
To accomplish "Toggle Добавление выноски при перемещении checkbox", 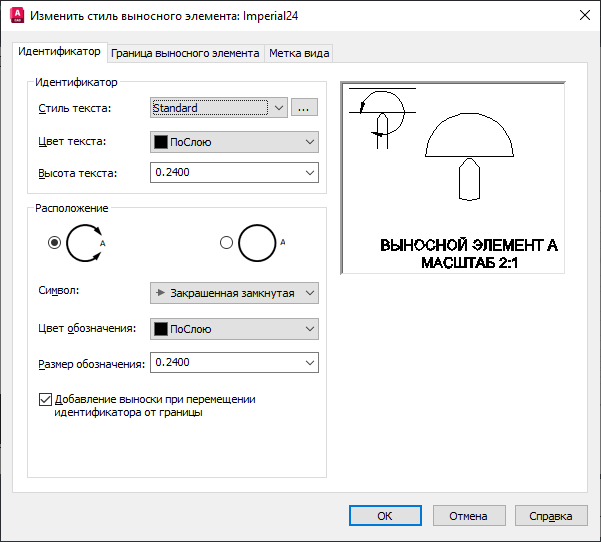I will [45, 399].
